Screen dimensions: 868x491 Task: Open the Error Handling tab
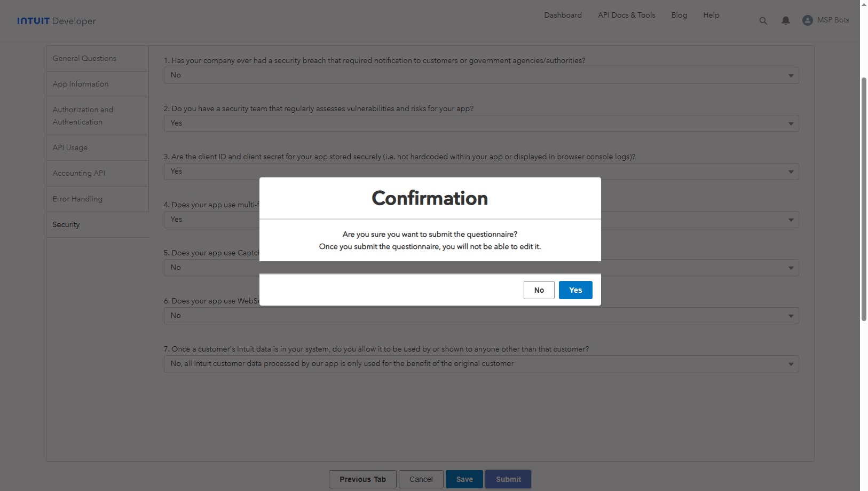pos(77,199)
